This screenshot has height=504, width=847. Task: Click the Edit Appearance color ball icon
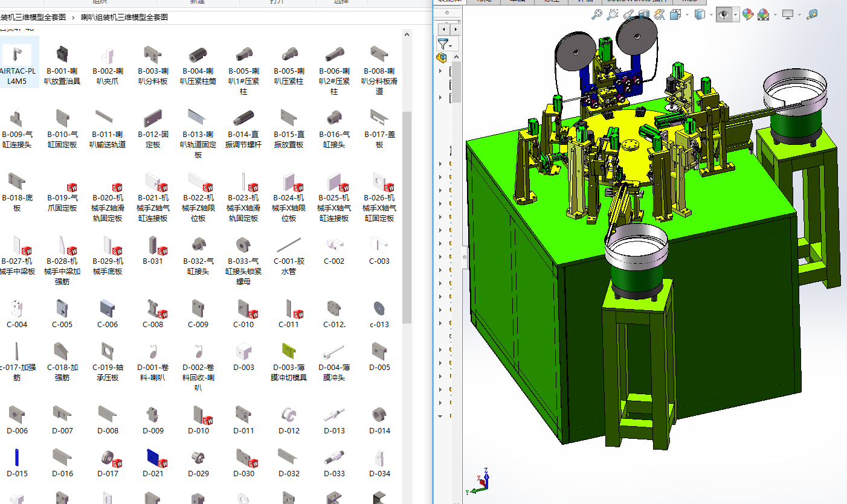click(x=748, y=14)
